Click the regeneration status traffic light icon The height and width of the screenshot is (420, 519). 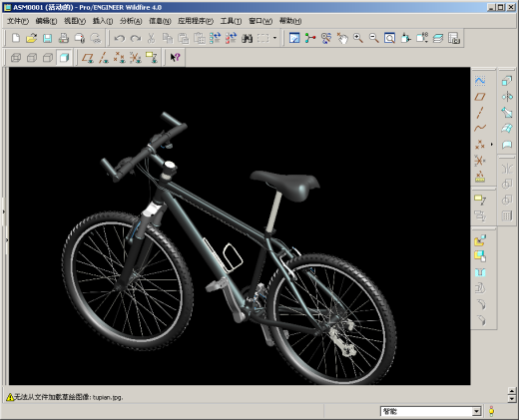491,411
